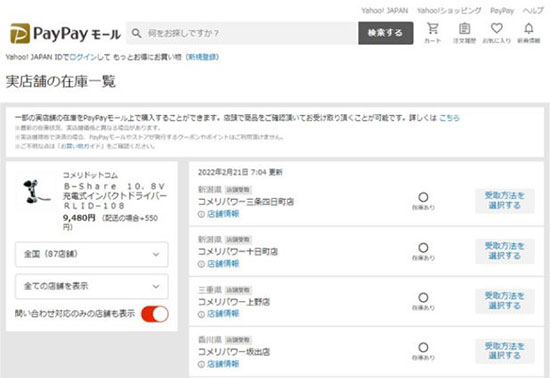
Task: Click stock circle for 三条四日町店
Action: 423,197
